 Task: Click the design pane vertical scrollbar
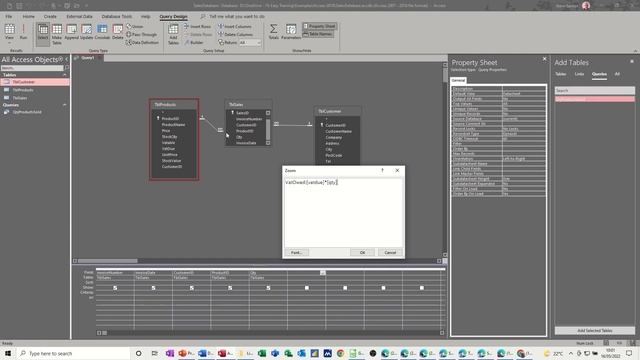coord(445,160)
